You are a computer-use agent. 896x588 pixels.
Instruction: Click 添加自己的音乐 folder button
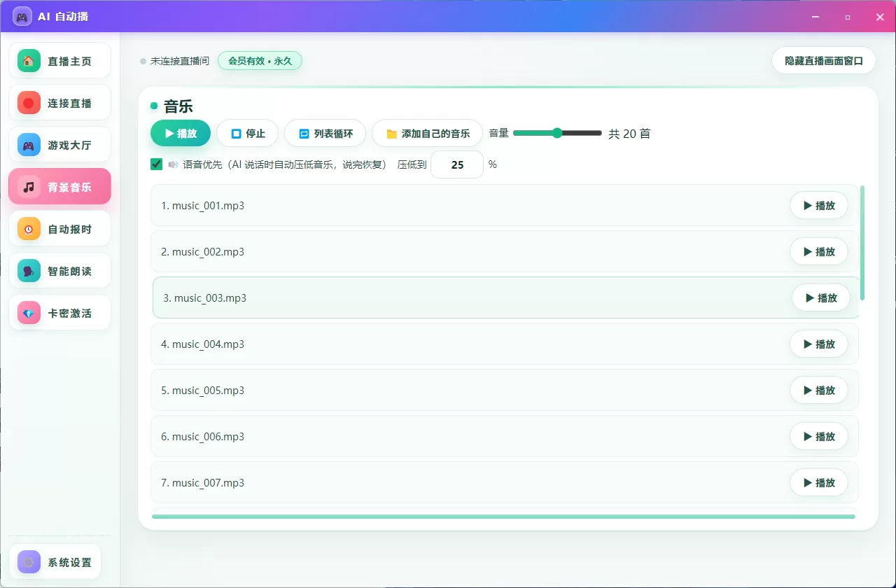click(x=428, y=133)
